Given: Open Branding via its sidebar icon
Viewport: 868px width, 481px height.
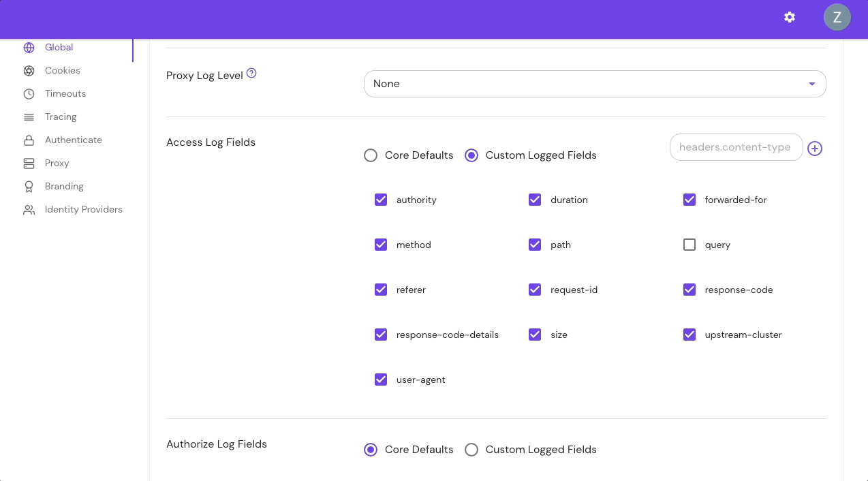Looking at the screenshot, I should tap(29, 186).
